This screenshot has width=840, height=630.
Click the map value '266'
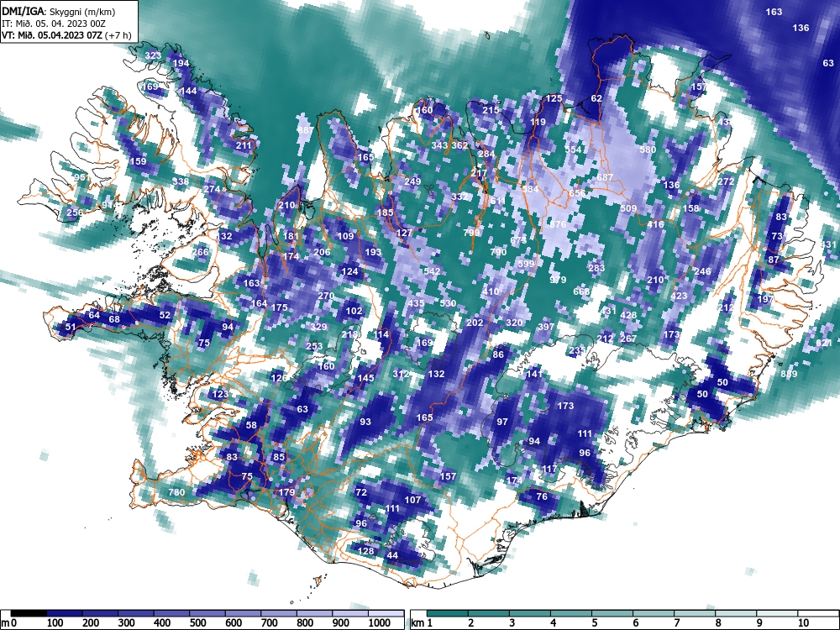tap(201, 252)
